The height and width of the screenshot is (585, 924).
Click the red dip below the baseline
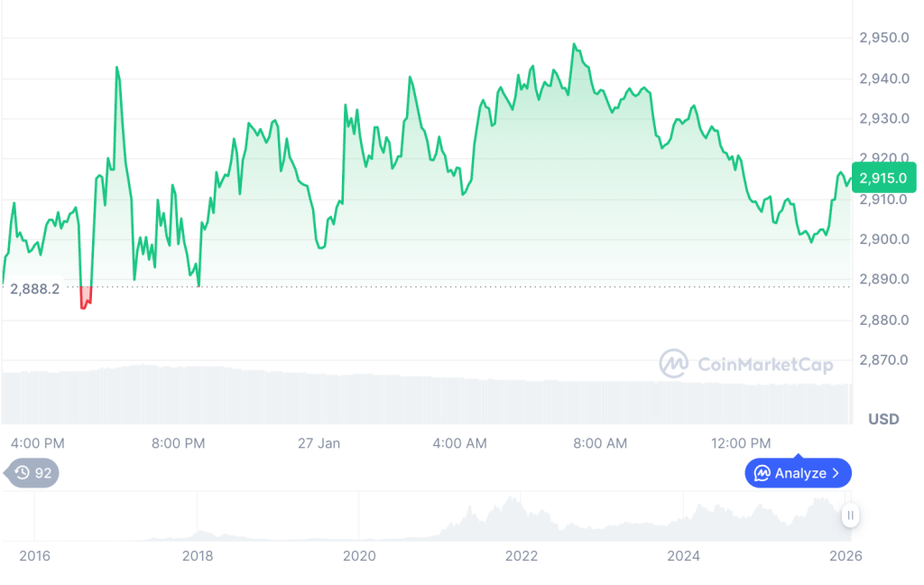click(x=86, y=298)
